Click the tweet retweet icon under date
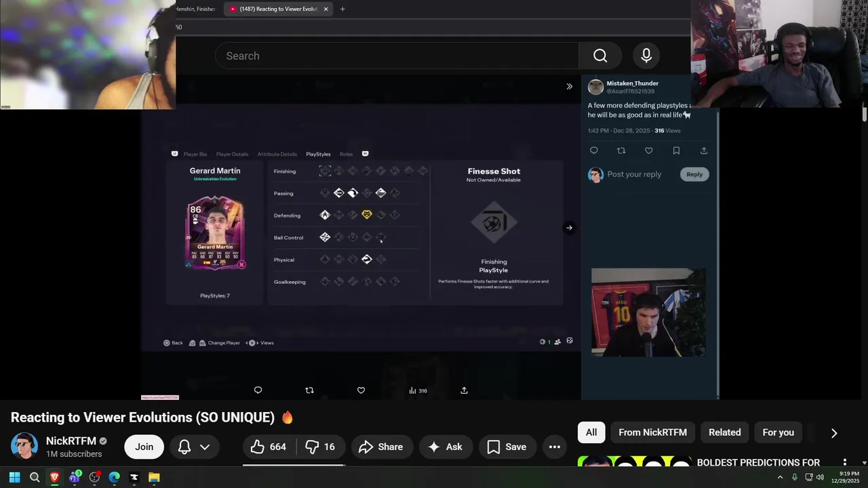Screen dimensions: 868x488 pyautogui.click(x=621, y=150)
